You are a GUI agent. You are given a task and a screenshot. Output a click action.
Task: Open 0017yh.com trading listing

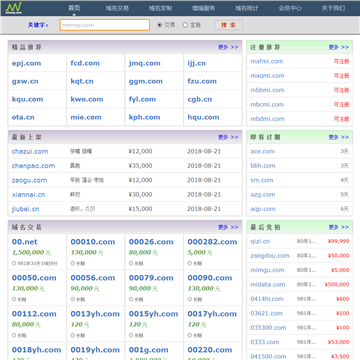click(212, 314)
